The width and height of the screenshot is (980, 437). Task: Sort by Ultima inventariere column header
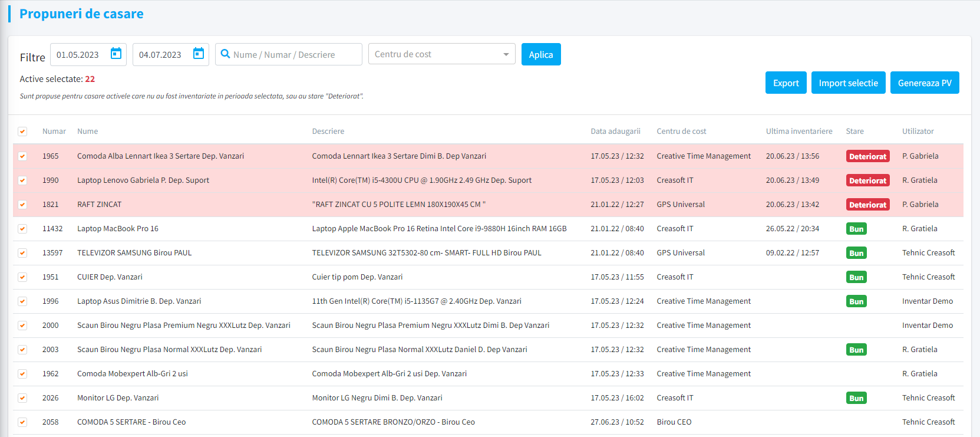tap(799, 132)
